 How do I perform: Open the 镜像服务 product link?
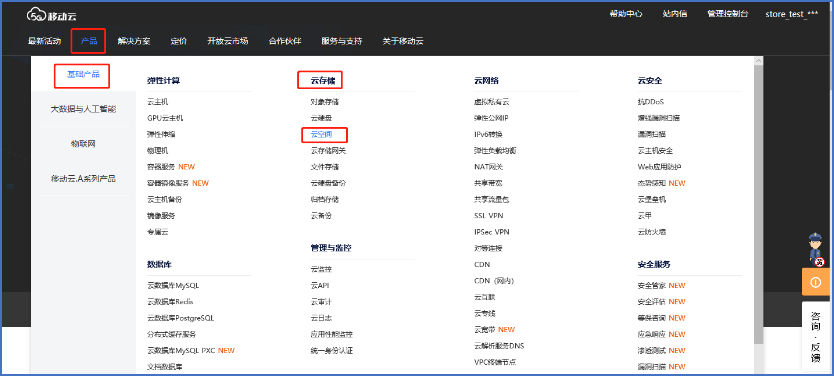tap(162, 216)
